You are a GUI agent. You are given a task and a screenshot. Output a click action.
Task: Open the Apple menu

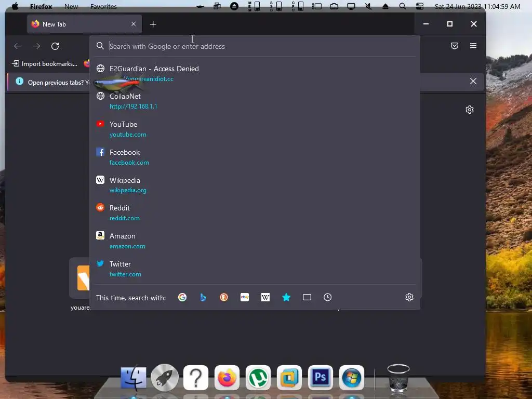pyautogui.click(x=15, y=6)
